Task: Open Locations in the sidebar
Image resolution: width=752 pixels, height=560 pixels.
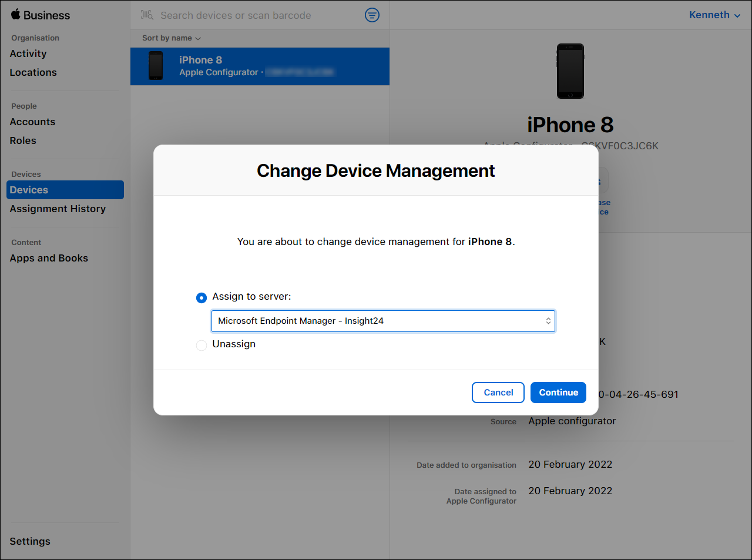Action: pyautogui.click(x=33, y=72)
